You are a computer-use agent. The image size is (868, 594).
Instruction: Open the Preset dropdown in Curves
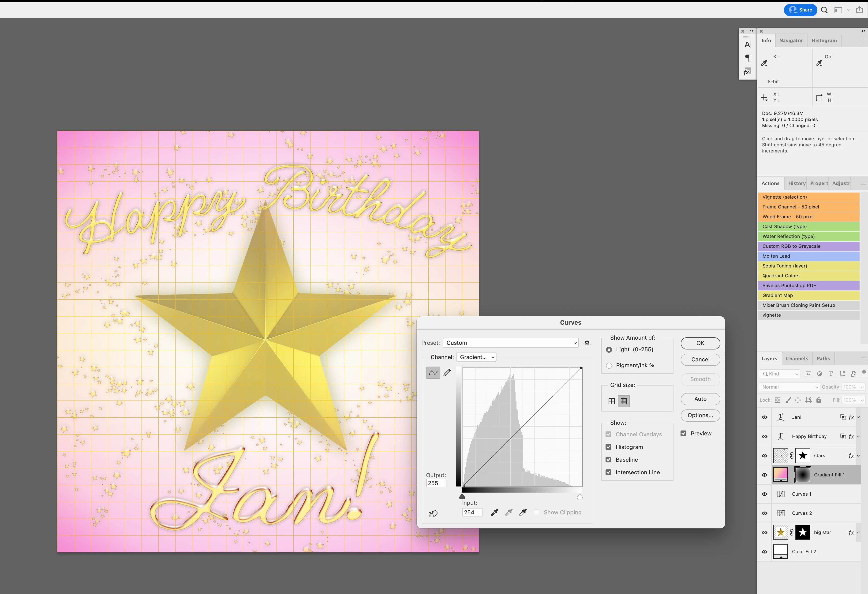511,343
